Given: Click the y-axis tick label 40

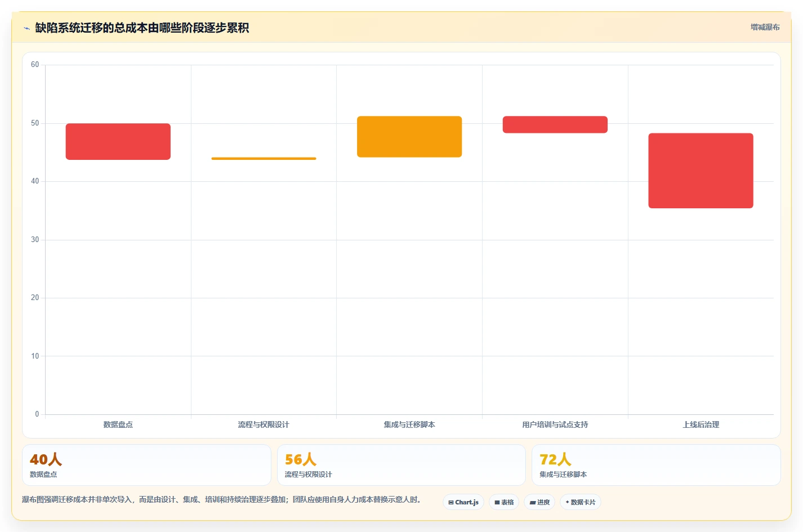Looking at the screenshot, I should [35, 181].
